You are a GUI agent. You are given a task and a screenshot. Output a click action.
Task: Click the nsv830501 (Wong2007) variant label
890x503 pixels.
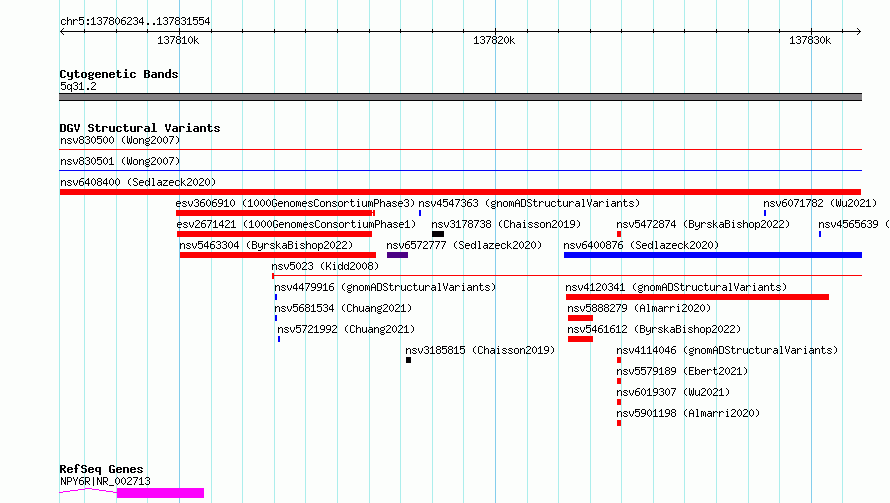[x=120, y=161]
